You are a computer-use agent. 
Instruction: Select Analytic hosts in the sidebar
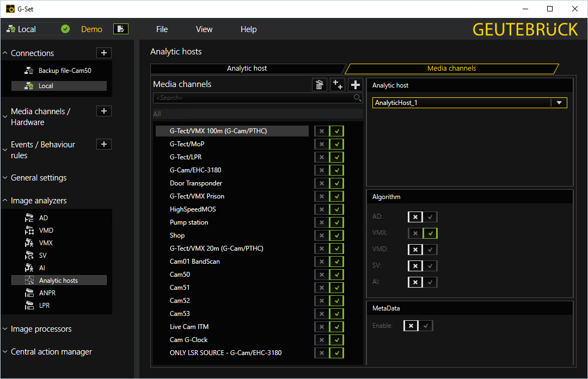(x=59, y=280)
